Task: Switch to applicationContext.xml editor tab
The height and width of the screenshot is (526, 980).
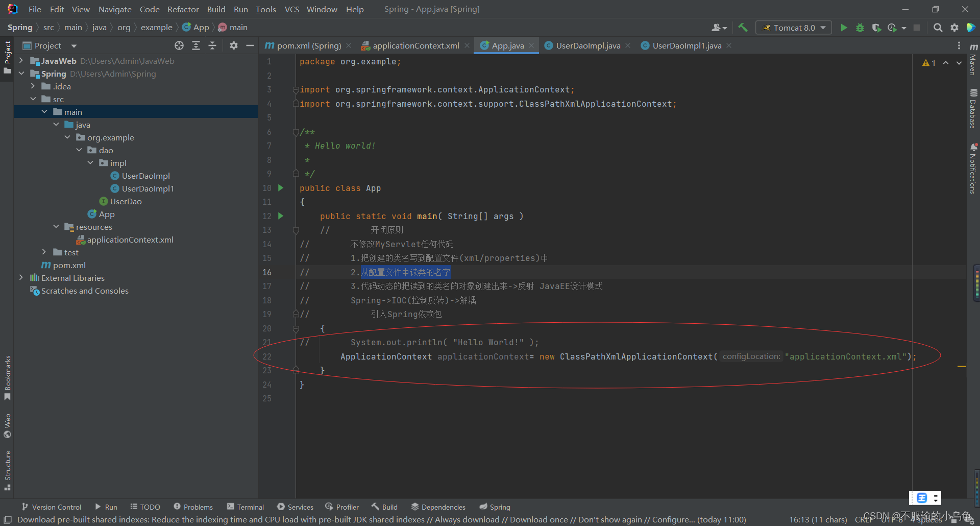Action: (415, 45)
